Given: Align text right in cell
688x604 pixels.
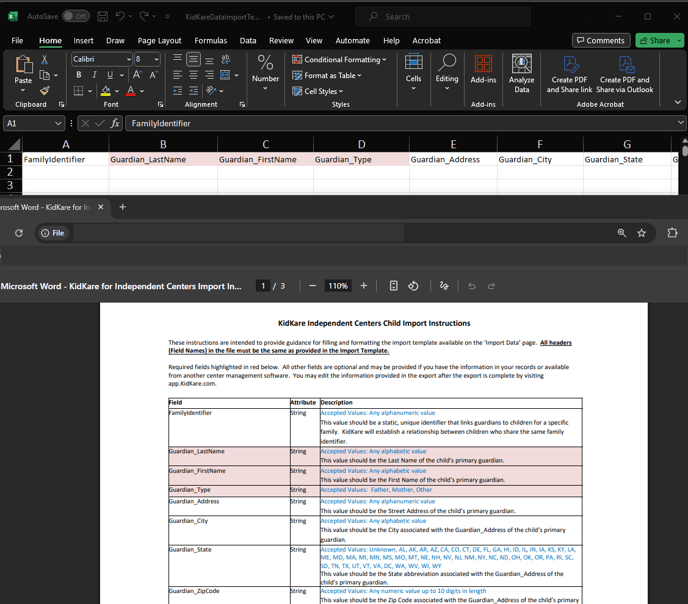Looking at the screenshot, I should pos(209,75).
